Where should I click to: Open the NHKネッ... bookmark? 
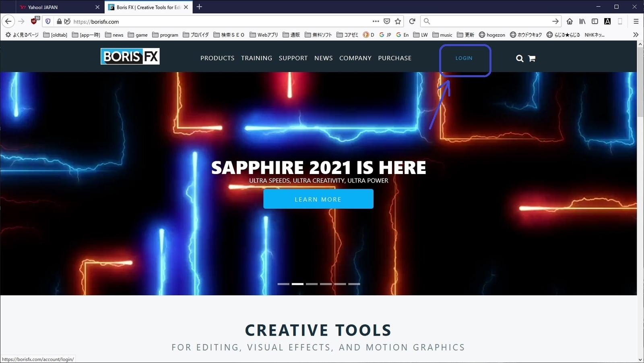pos(594,35)
